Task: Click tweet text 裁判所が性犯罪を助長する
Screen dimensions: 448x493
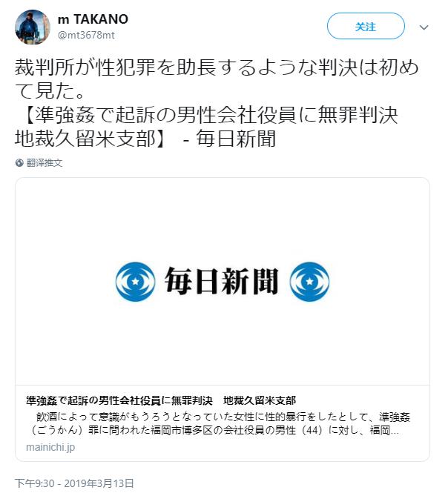Action: 217,79
